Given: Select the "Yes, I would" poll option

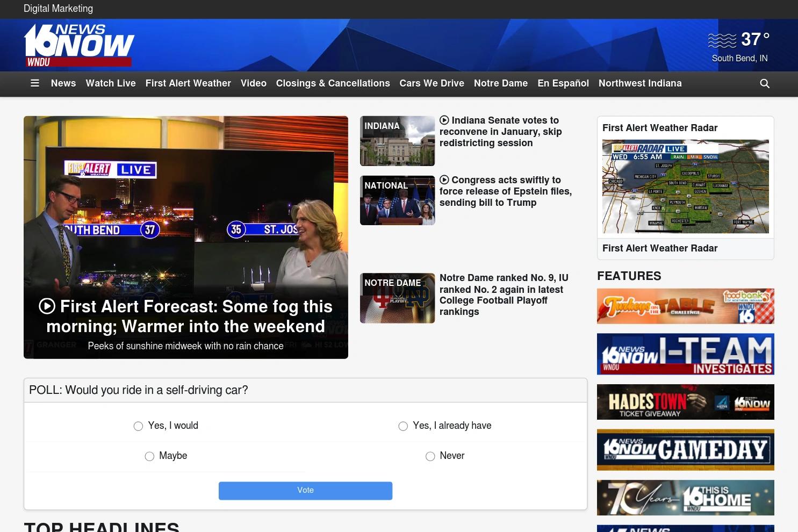Looking at the screenshot, I should point(138,426).
